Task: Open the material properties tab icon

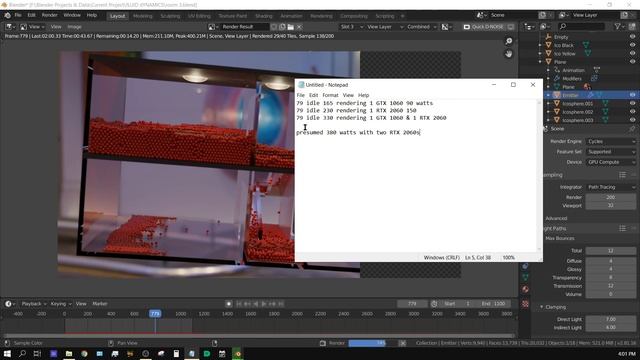Action: pyautogui.click(x=525, y=289)
